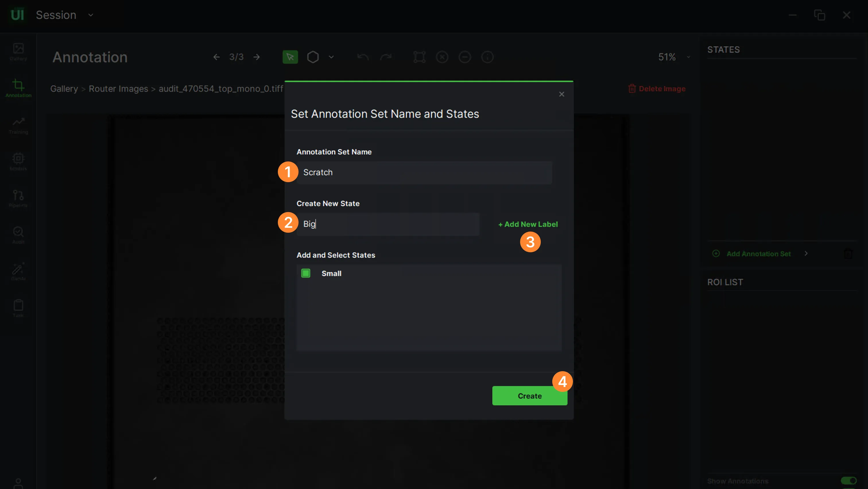Open the Annotation section in the sidebar
This screenshot has height=489, width=868.
coord(18,88)
